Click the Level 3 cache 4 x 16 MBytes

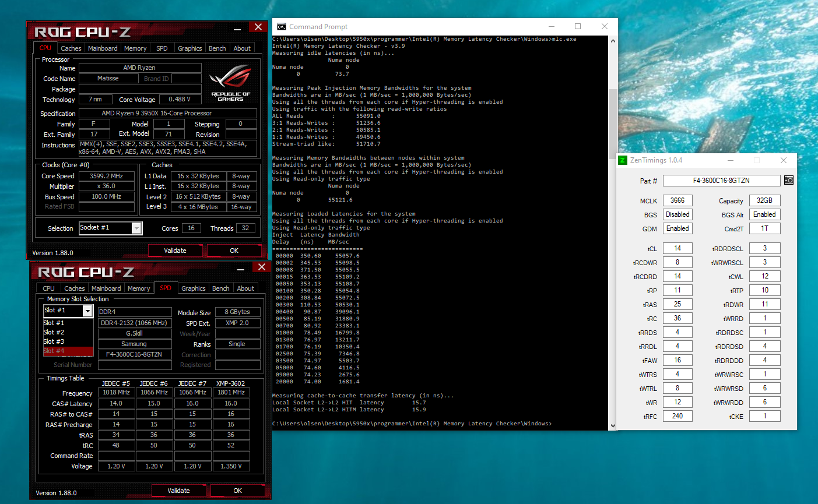(198, 207)
